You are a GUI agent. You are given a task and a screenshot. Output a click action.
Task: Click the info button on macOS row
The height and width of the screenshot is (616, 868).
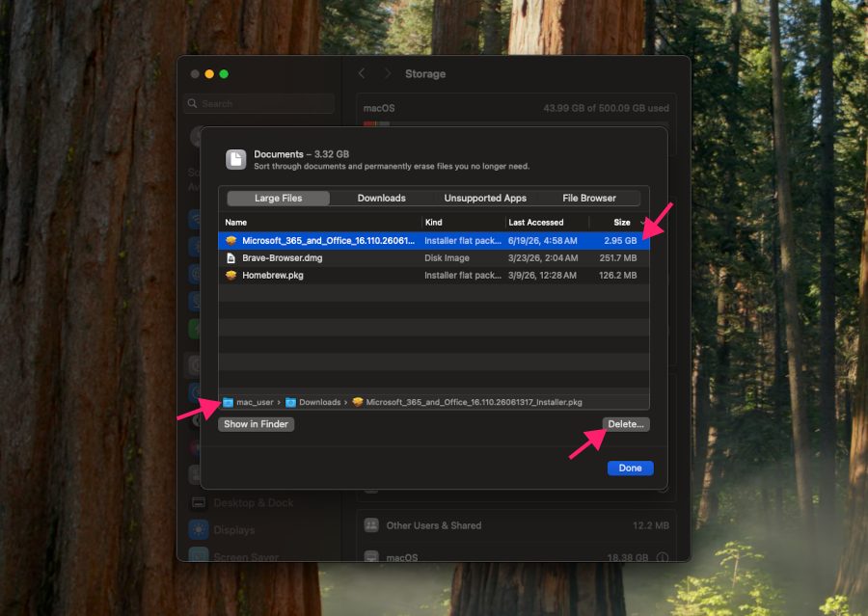(x=662, y=557)
